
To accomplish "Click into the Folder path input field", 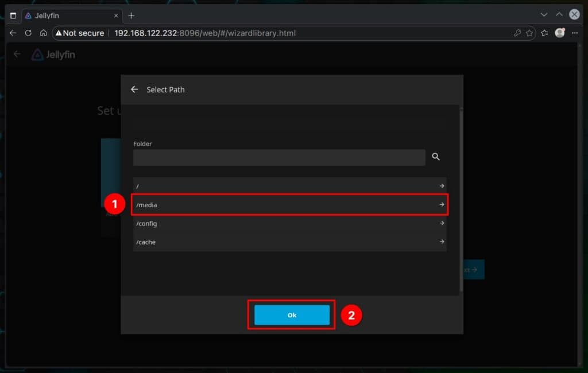I will [279, 158].
